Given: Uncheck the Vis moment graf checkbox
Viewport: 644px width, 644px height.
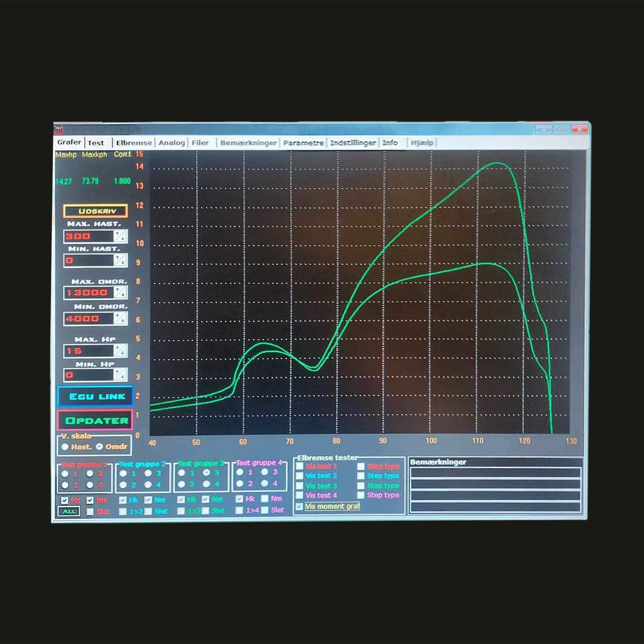Looking at the screenshot, I should (x=299, y=507).
